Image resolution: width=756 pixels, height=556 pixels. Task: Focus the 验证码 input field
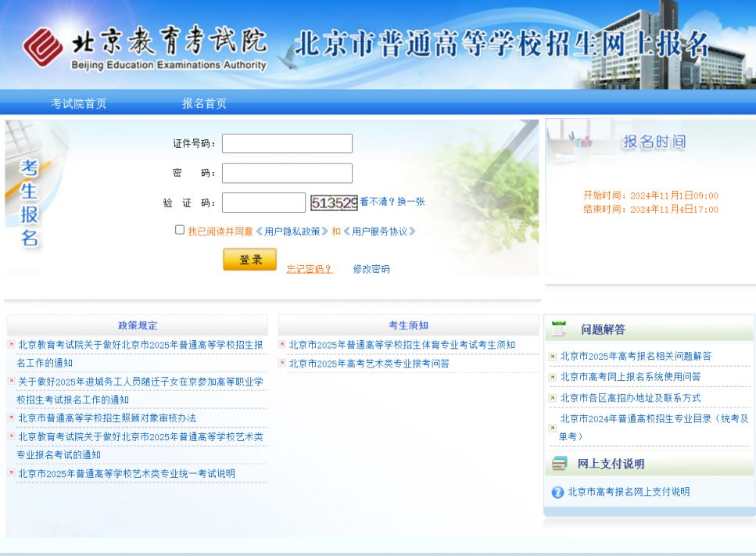click(263, 203)
